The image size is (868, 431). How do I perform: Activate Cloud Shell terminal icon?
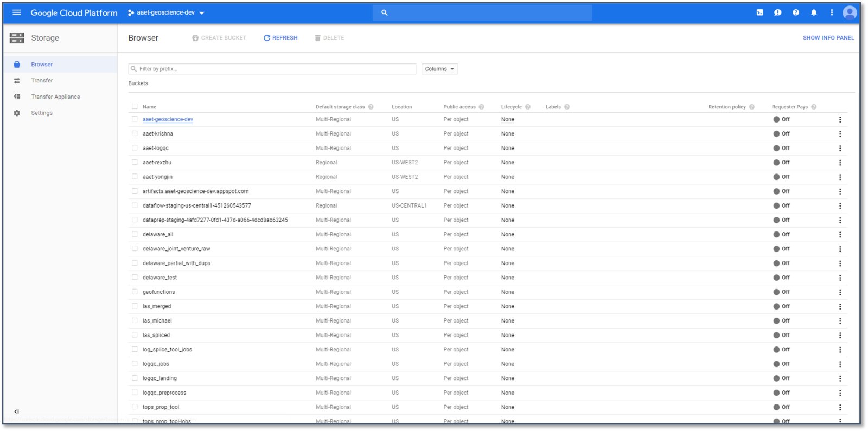759,12
